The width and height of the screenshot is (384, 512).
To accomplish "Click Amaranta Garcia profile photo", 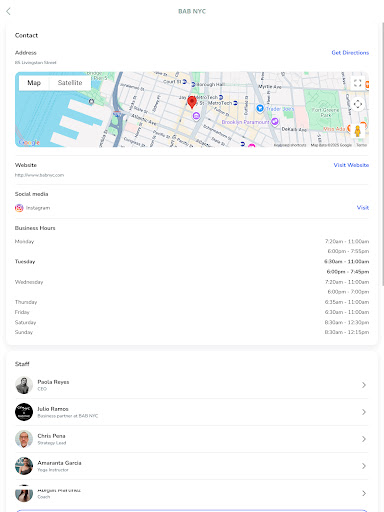I will [24, 466].
